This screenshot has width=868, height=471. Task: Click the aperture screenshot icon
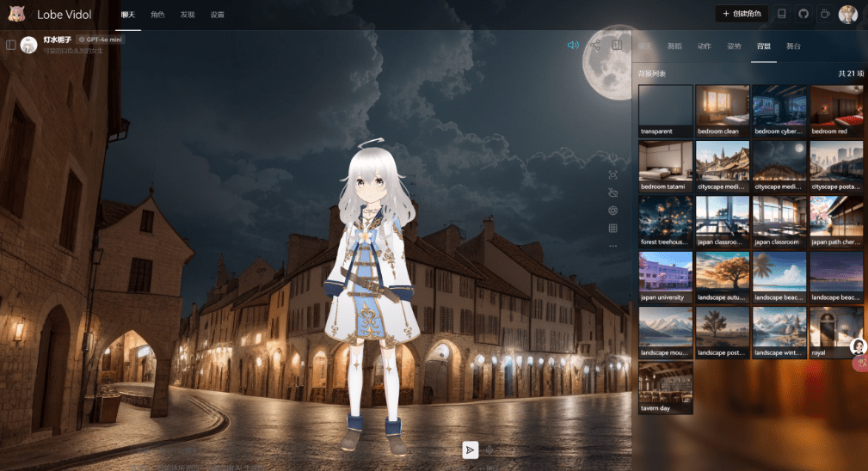613,211
